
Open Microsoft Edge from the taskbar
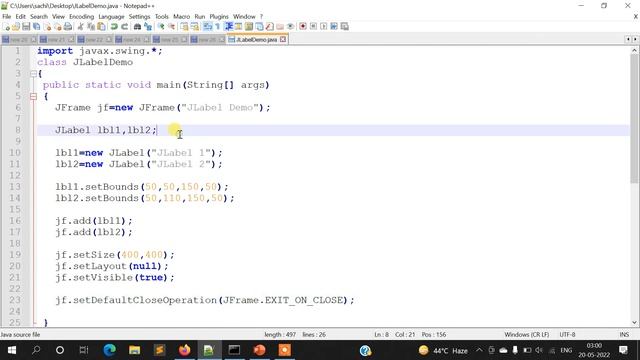point(109,350)
